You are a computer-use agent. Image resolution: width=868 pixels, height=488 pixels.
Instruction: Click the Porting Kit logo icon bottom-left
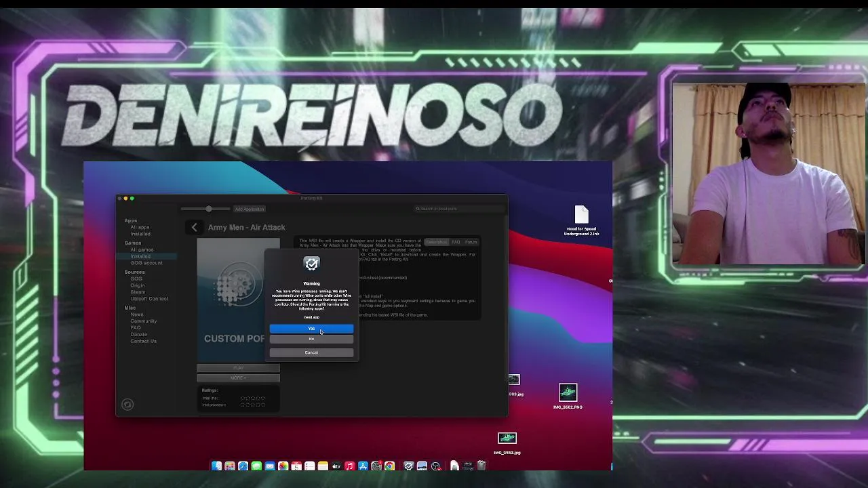click(x=127, y=405)
